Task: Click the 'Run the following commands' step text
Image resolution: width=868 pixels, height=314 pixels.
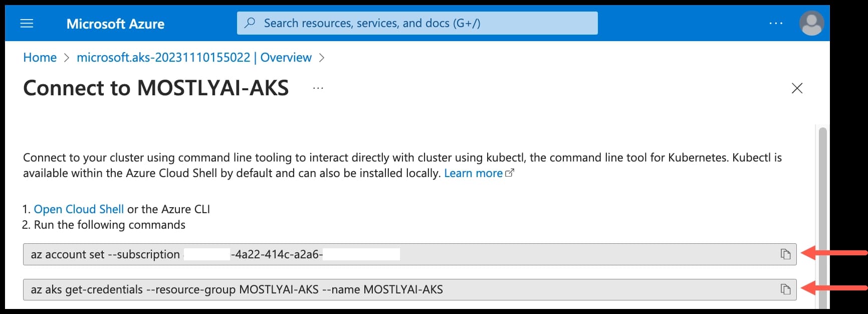Action: tap(109, 225)
